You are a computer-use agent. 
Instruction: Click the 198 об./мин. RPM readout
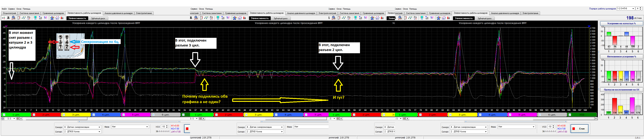[x=634, y=18]
